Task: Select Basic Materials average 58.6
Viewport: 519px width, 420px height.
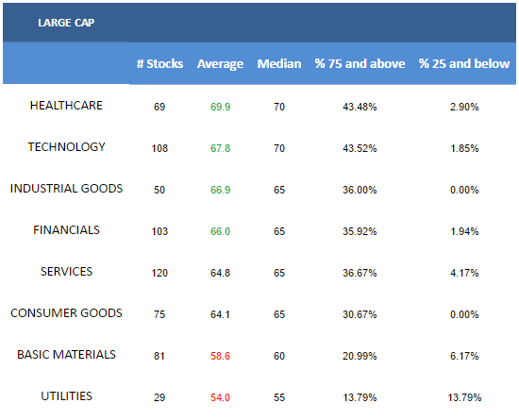Action: 220,356
